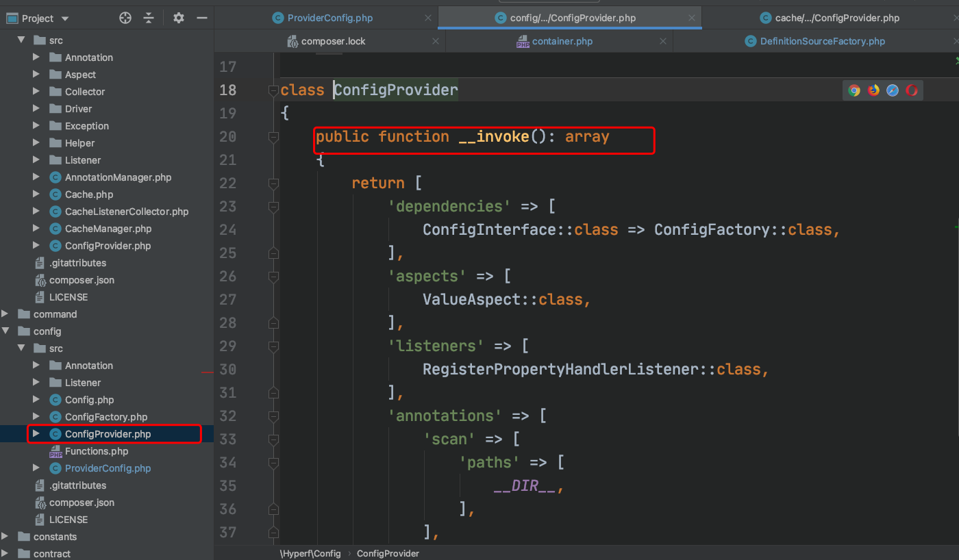
Task: Switch to the cache/.../ConfigProvider.php tab
Action: [x=837, y=18]
